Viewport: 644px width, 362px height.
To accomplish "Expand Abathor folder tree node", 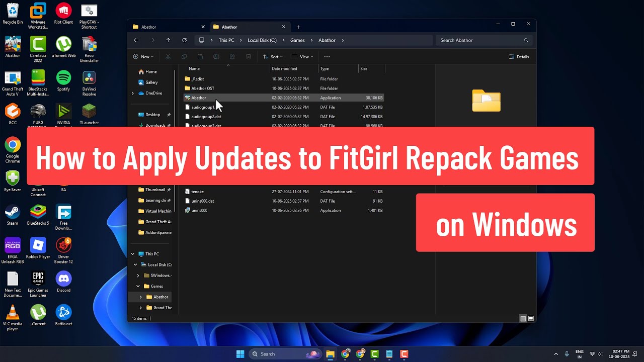I will (x=141, y=297).
